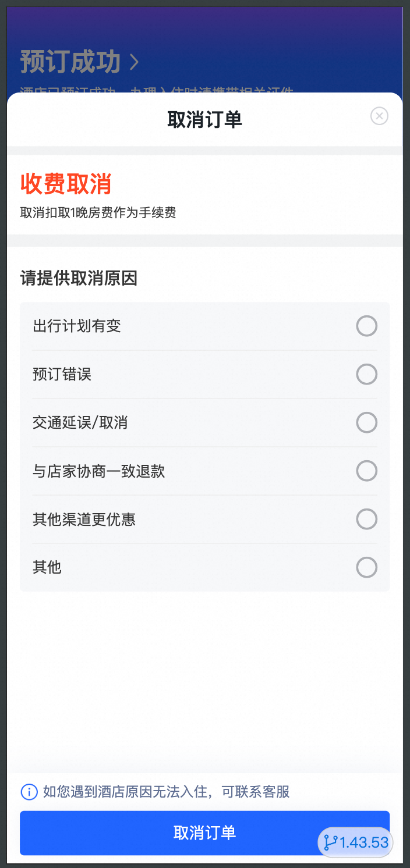
Task: Choose the 预订错误 radio option
Action: tap(366, 375)
